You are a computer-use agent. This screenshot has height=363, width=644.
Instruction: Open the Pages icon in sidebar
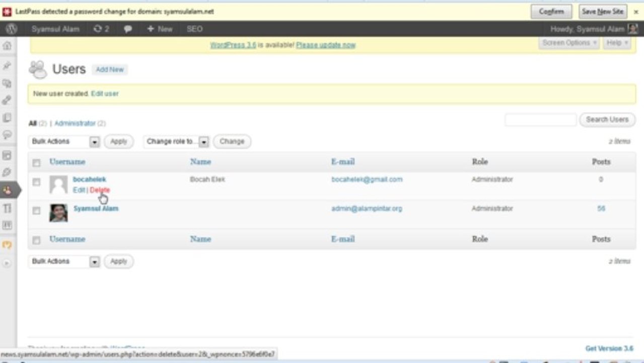7,117
